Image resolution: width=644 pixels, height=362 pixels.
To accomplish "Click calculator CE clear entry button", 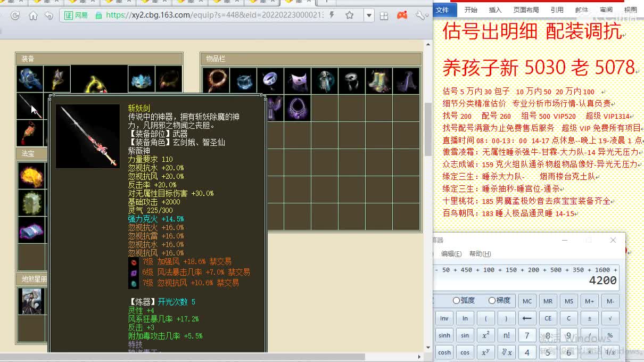I will [x=548, y=318].
